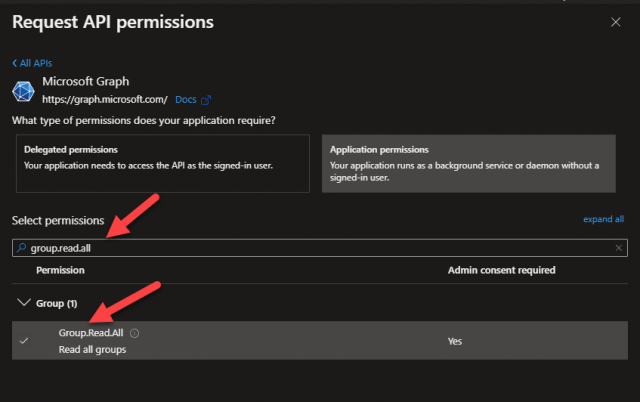Viewport: 640px width, 402px height.
Task: Open the Microsoft Graph Docs link
Action: [x=186, y=100]
